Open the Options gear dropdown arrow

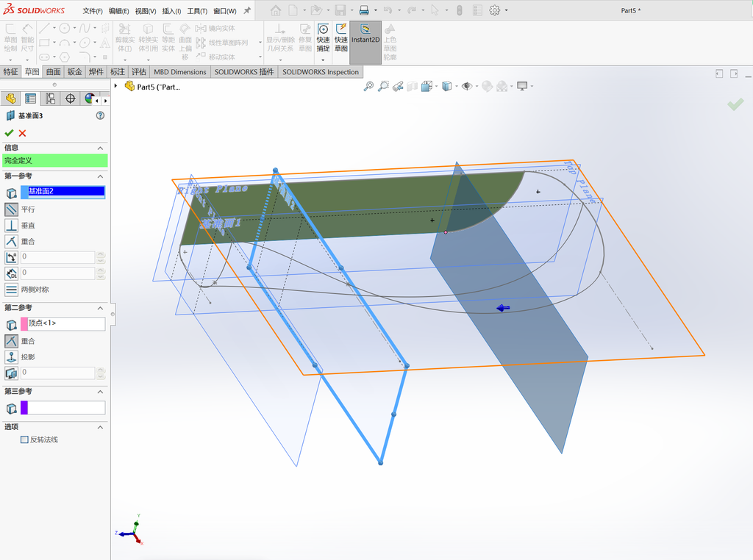click(506, 10)
